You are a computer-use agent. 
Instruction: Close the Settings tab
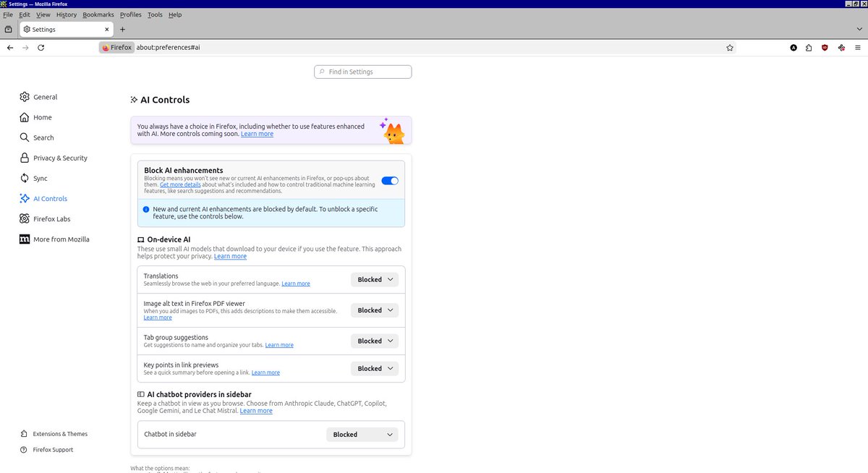click(108, 30)
